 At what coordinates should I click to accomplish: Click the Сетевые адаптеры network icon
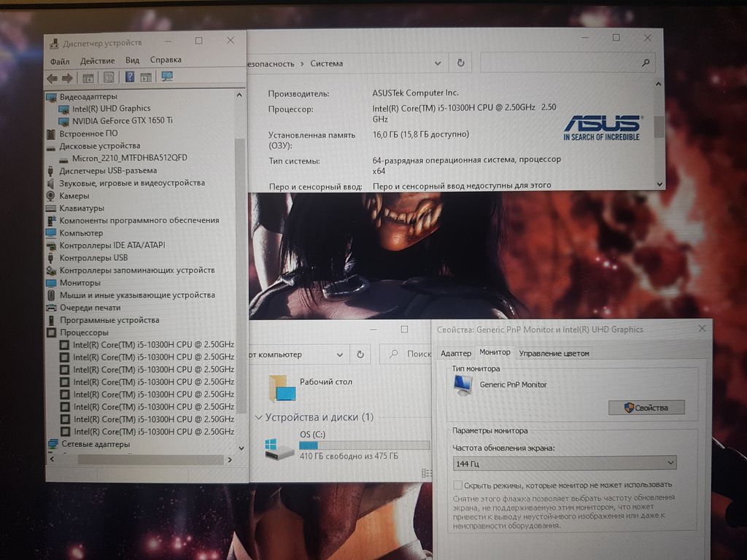[53, 444]
